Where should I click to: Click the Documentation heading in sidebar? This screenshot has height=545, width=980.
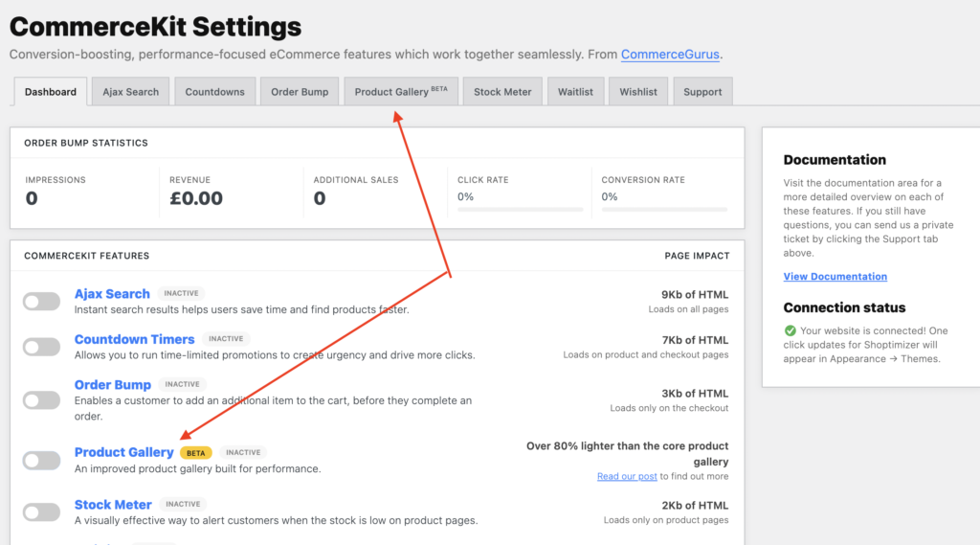click(835, 160)
